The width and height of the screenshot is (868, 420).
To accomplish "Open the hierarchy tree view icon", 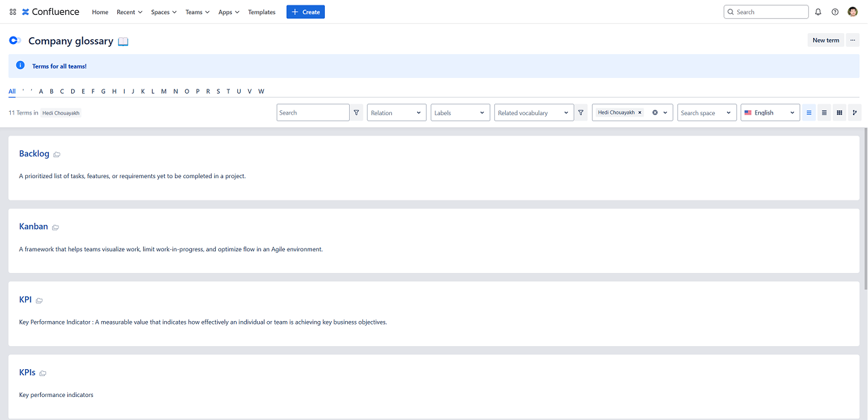I will pyautogui.click(x=854, y=113).
